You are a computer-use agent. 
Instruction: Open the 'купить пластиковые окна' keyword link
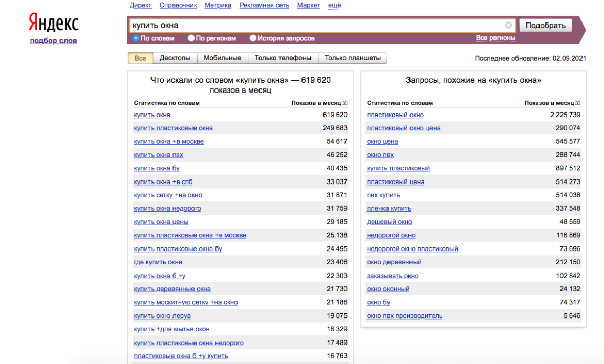174,128
